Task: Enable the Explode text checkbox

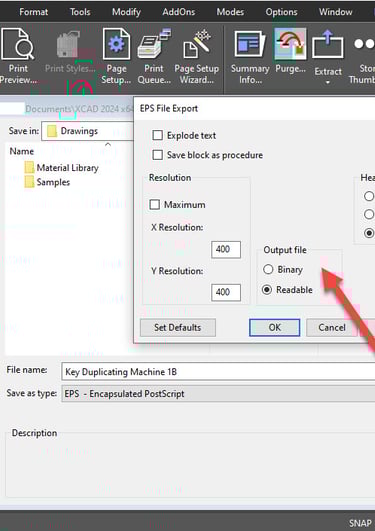Action: [x=158, y=135]
